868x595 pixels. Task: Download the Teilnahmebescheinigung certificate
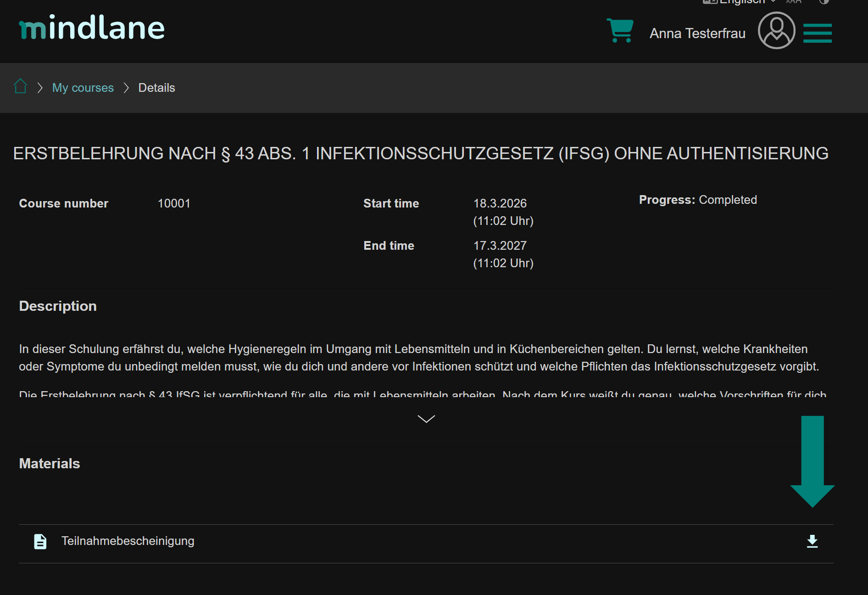point(812,541)
